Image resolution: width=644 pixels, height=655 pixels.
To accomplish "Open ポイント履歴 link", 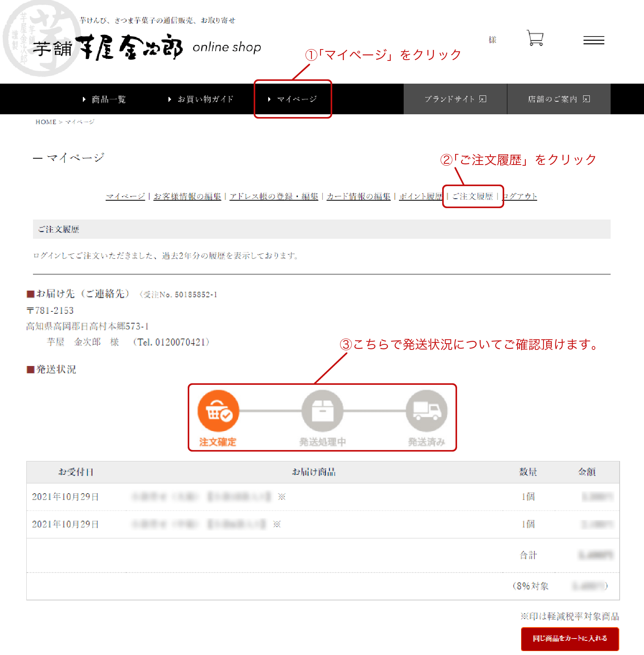I will (x=421, y=196).
